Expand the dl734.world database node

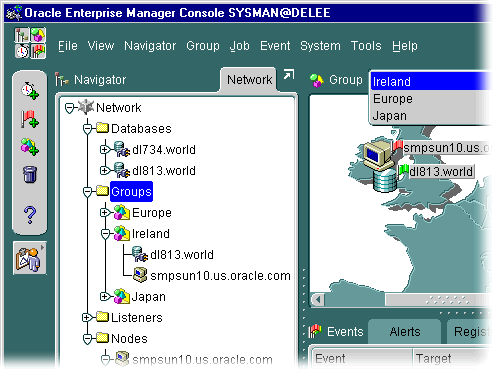105,150
